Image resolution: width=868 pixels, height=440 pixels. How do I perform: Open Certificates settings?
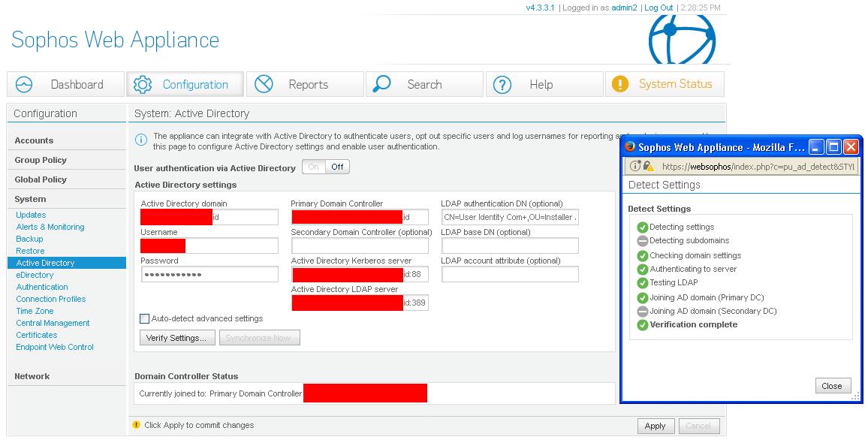click(x=37, y=335)
